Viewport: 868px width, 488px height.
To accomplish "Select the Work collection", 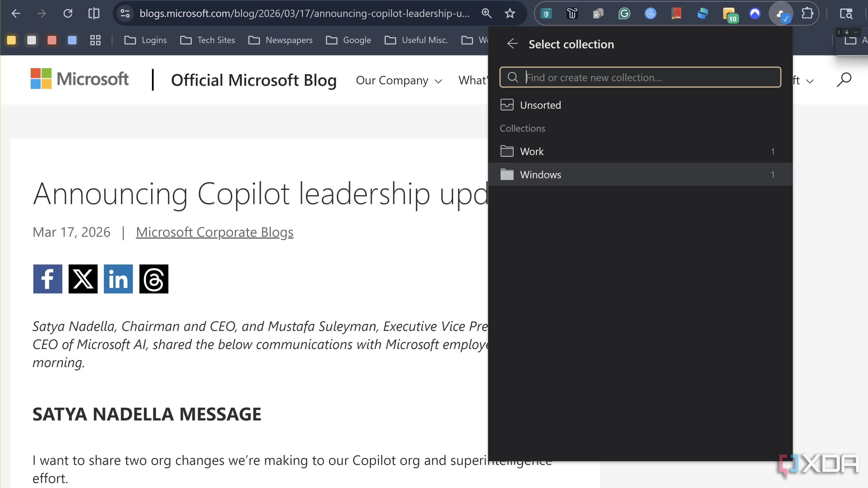I will point(640,152).
